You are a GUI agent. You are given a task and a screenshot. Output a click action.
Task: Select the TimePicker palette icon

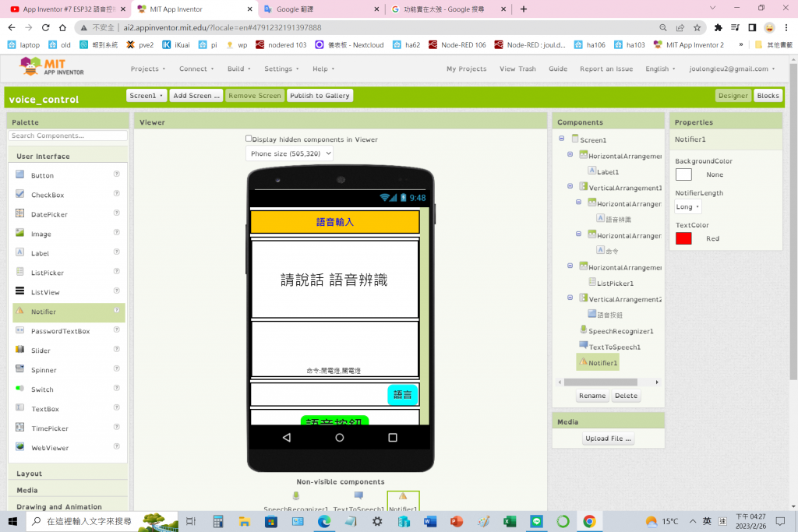(19, 427)
